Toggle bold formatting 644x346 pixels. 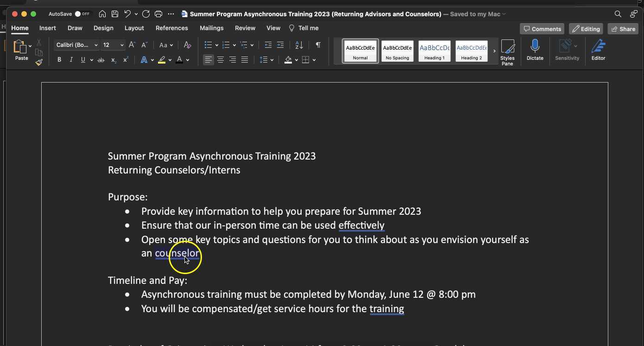[59, 59]
